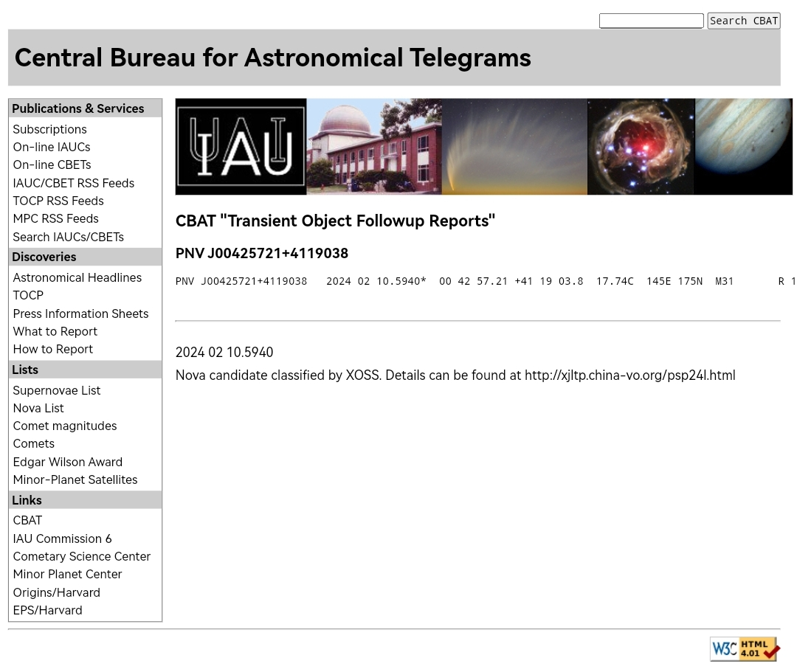
Task: Click coordinates 00 42 57.21 +41 19 03.8
Action: point(511,281)
